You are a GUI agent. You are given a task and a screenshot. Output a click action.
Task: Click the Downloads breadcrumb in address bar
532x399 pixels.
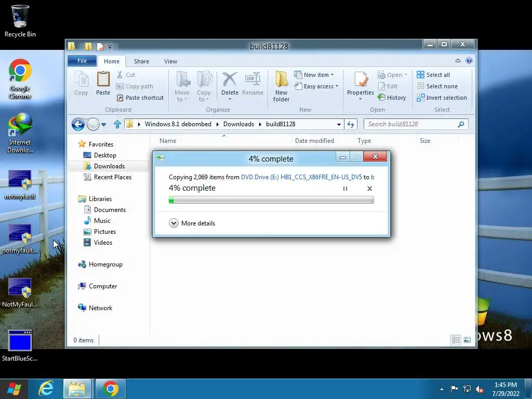click(x=238, y=124)
